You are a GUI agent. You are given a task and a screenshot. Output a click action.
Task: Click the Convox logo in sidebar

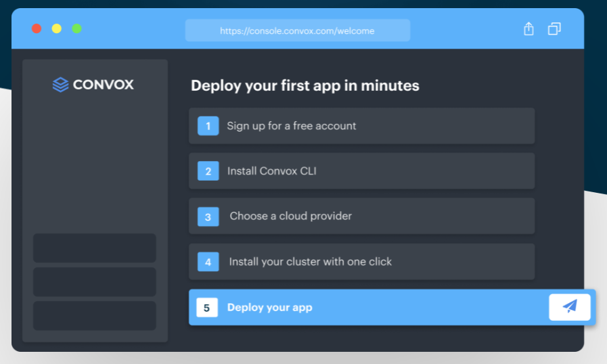93,85
